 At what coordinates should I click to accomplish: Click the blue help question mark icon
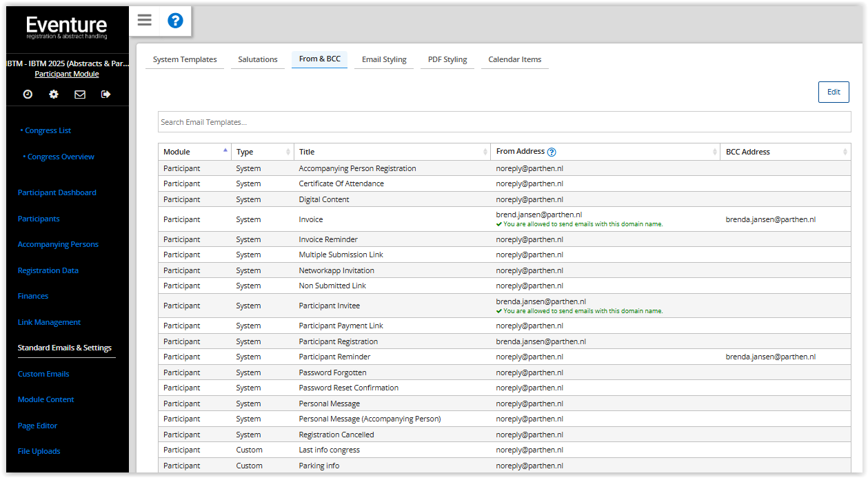pyautogui.click(x=175, y=21)
